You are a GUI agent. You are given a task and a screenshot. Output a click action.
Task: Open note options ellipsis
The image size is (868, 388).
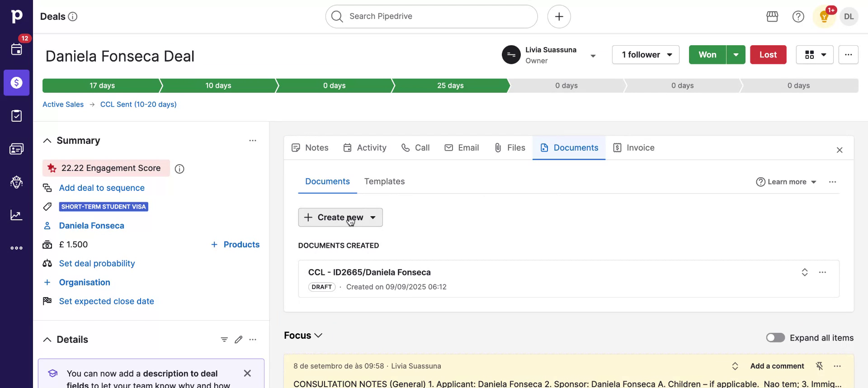coord(837,366)
